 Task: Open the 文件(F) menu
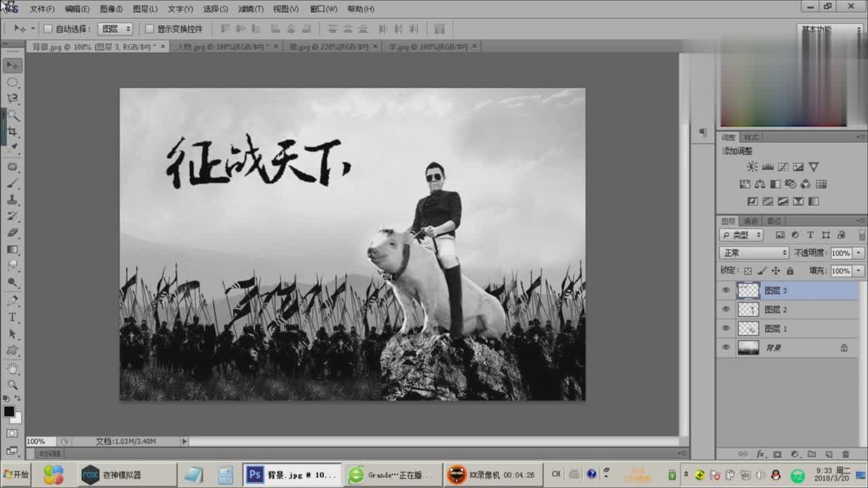(42, 9)
